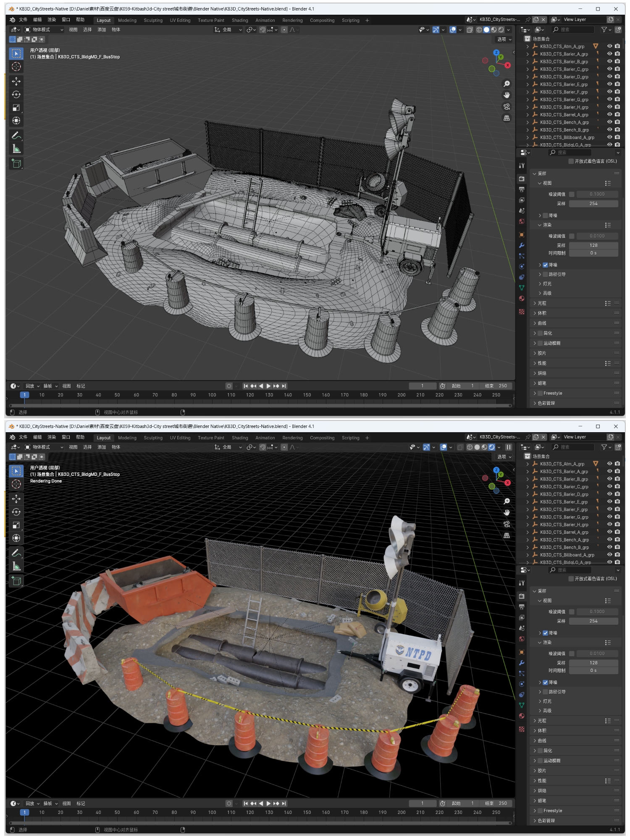630x840 pixels.
Task: Open View Layer properties tab in top window
Action: pos(522,200)
